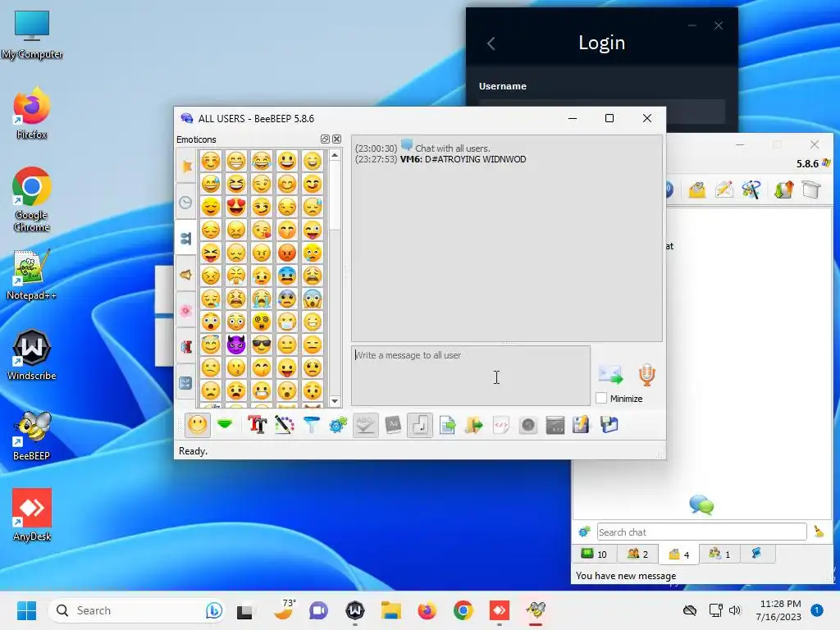Record voice message microphone icon
This screenshot has width=840, height=630.
tap(646, 374)
